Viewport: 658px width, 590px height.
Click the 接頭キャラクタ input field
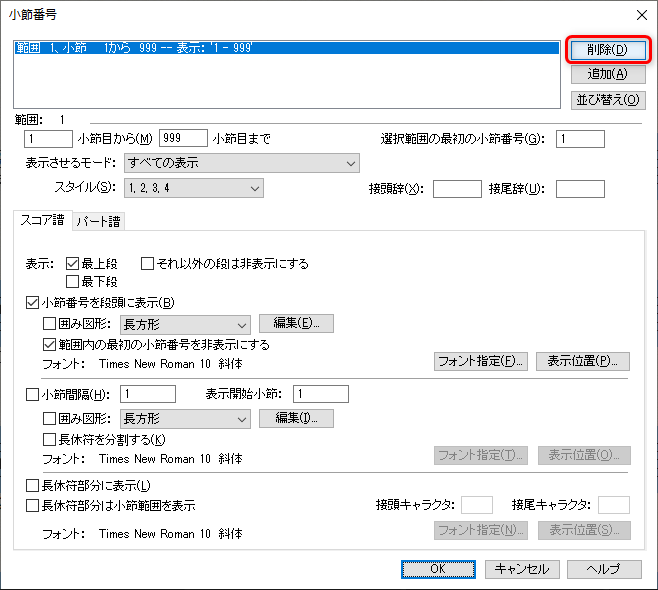(477, 505)
